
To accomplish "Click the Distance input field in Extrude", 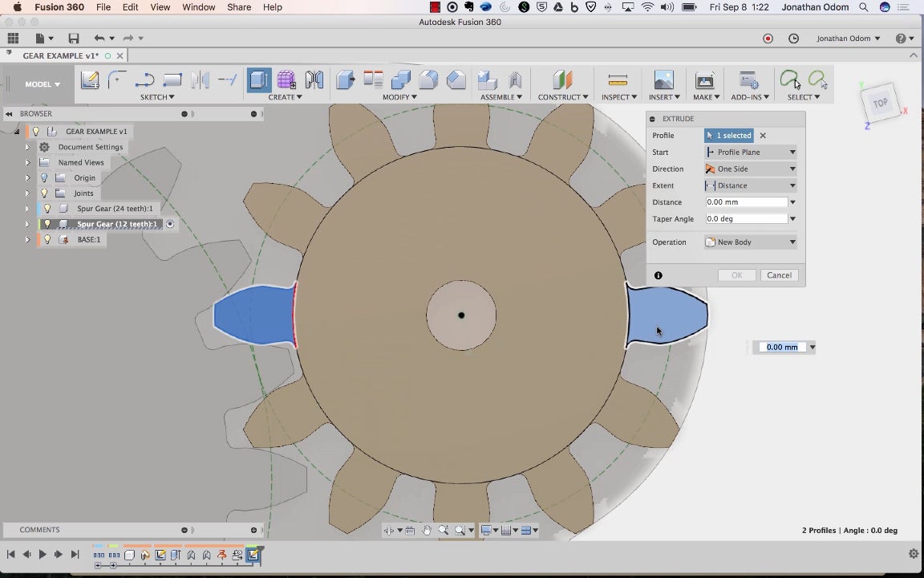I will click(x=746, y=202).
